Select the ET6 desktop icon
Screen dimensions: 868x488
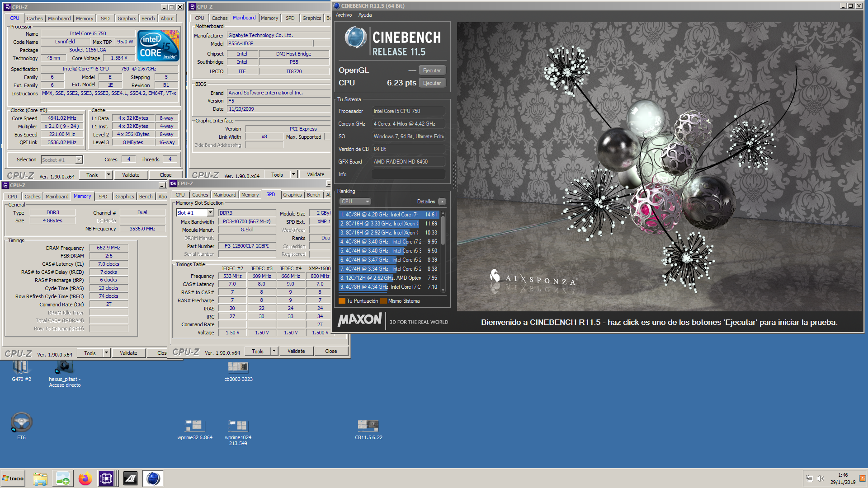[21, 426]
